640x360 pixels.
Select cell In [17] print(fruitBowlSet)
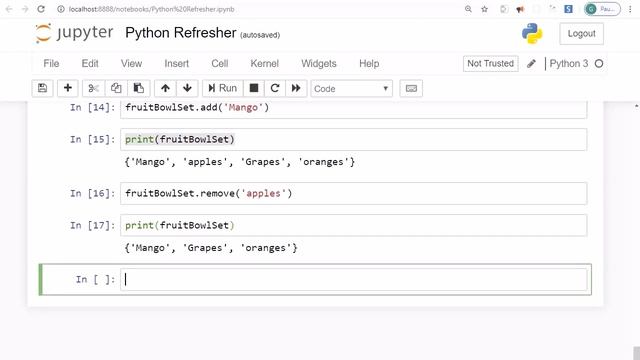click(x=353, y=225)
